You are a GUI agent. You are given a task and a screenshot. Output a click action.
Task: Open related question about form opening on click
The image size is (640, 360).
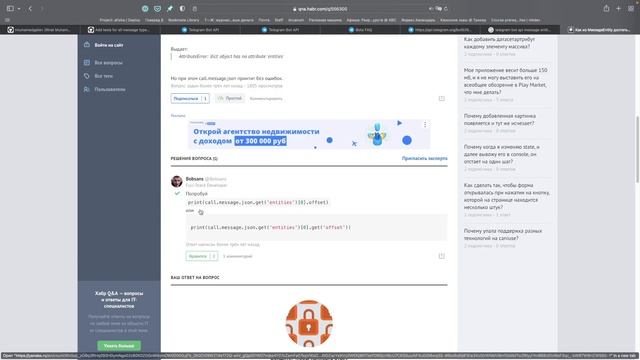pos(507,196)
